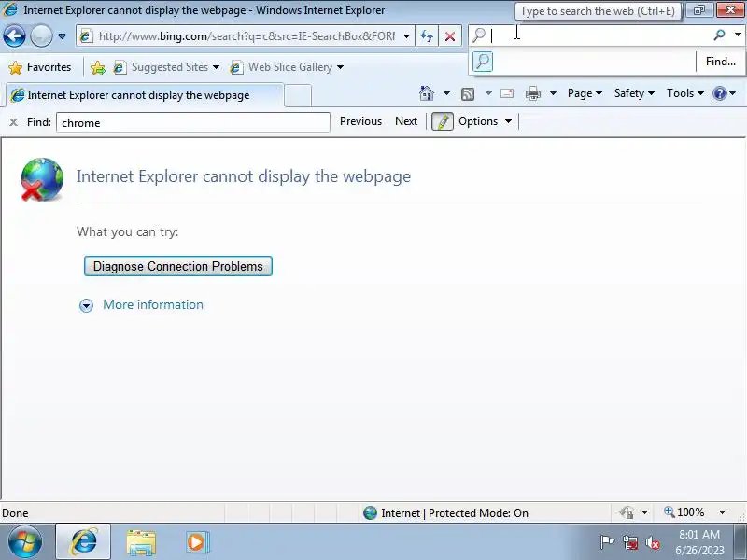Viewport: 747px width, 560px height.
Task: Click the Read Mail icon
Action: [507, 93]
